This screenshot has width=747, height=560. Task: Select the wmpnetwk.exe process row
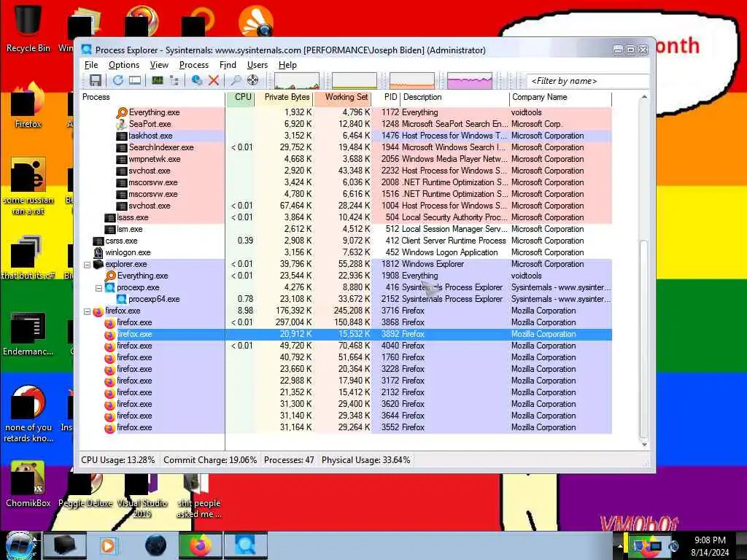[x=346, y=159]
